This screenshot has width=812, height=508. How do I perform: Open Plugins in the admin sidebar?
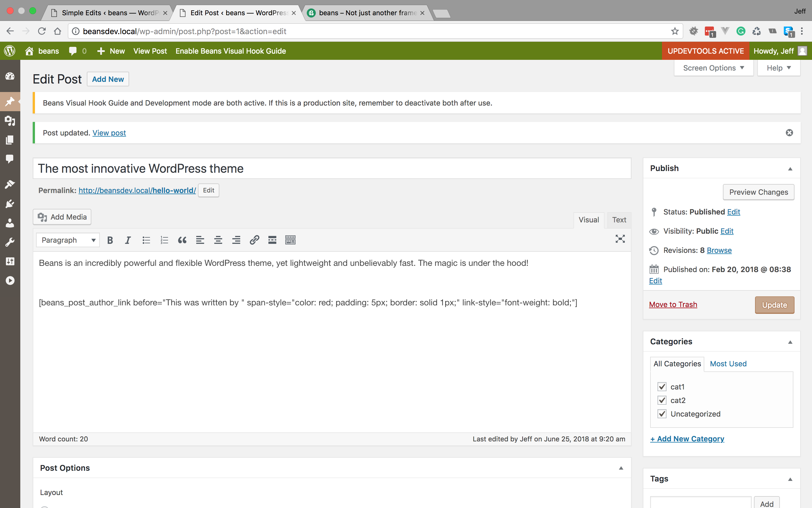coord(10,203)
